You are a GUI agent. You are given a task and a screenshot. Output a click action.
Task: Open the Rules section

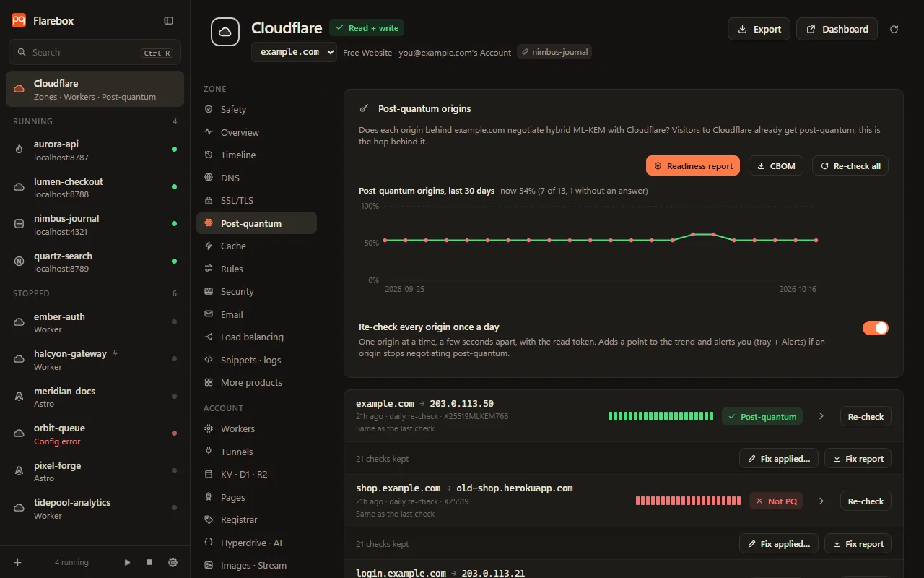click(256, 269)
